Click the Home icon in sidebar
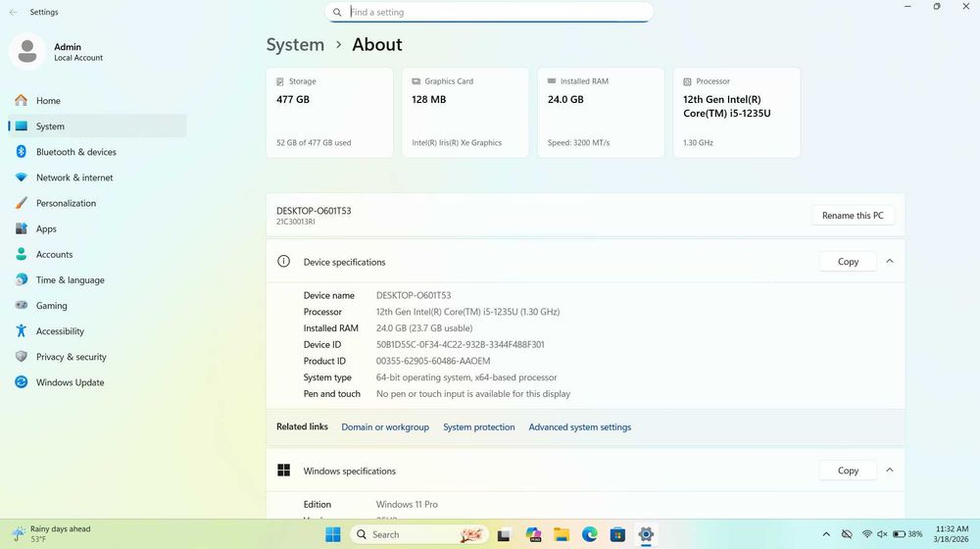 point(22,100)
